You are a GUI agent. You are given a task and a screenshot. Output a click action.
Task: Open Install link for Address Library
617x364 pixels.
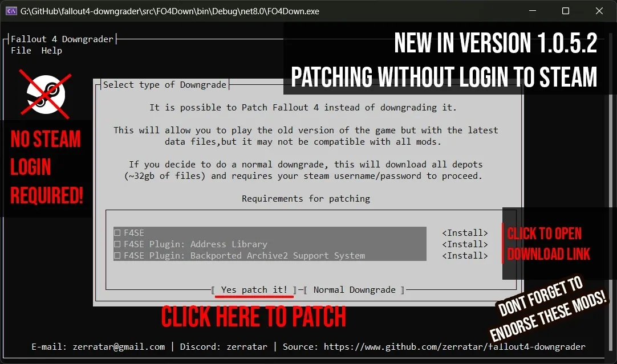[465, 244]
